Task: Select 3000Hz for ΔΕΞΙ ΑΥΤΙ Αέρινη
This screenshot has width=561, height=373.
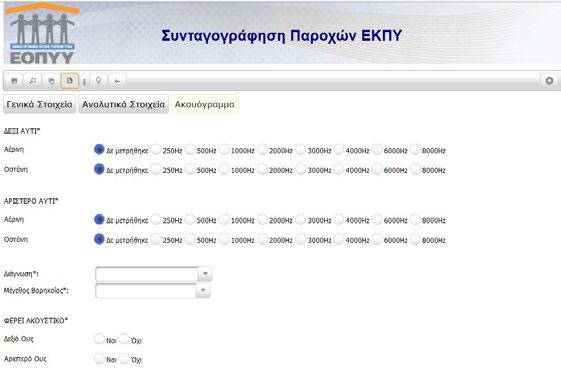Action: [x=301, y=149]
